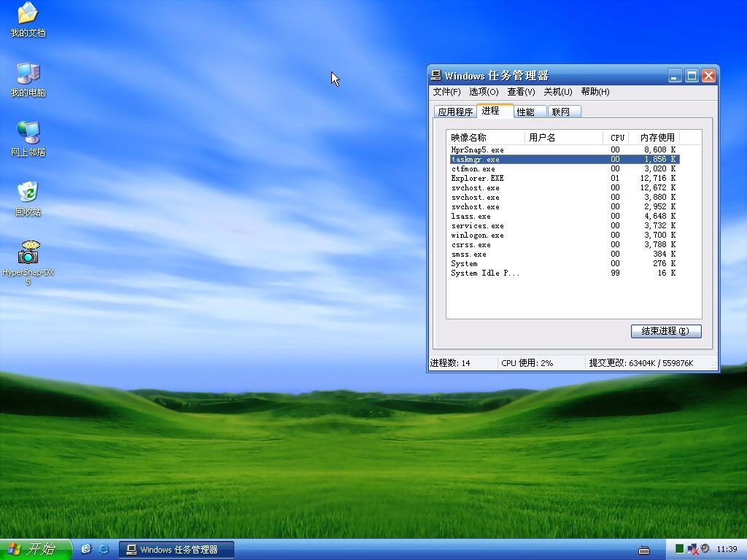Open the 选项(O) menu
747x560 pixels.
[x=484, y=91]
